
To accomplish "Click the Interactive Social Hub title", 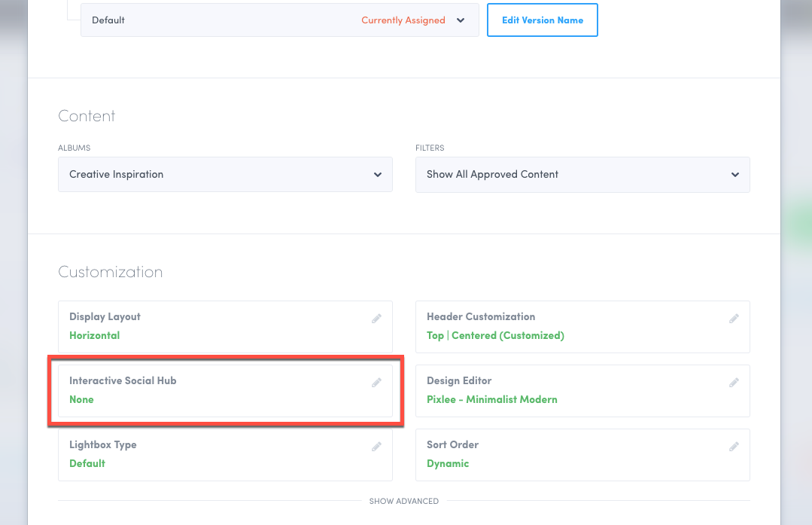I will [123, 380].
